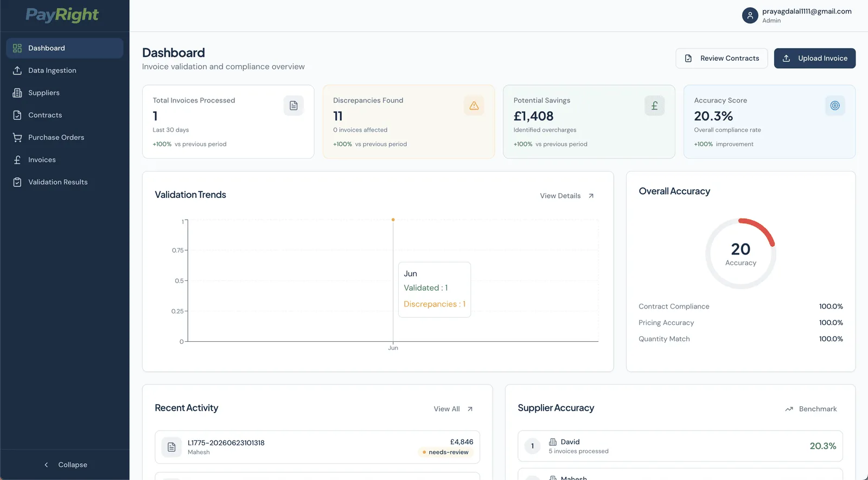
Task: Click the accuracy gauge showing 20
Action: 741,254
